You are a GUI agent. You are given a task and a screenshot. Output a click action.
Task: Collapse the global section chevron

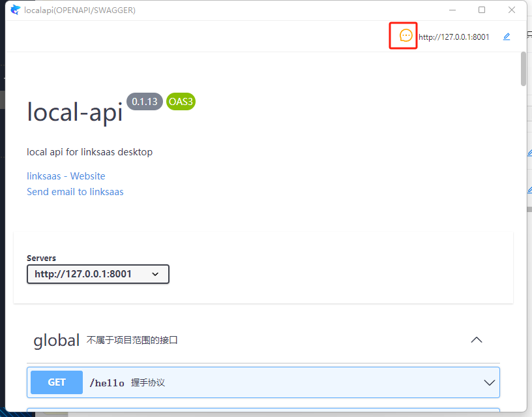[477, 340]
